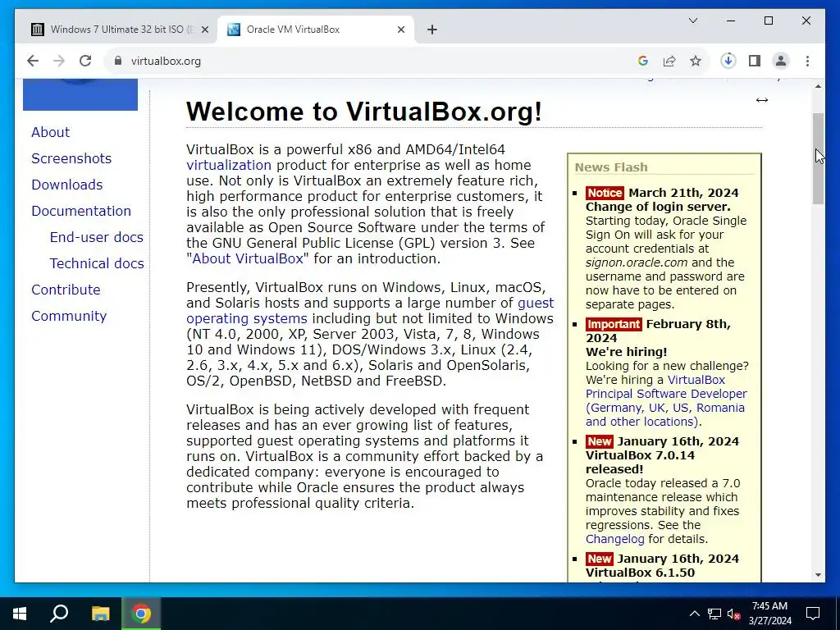Open the Screenshots sidebar link
840x630 pixels.
[71, 158]
